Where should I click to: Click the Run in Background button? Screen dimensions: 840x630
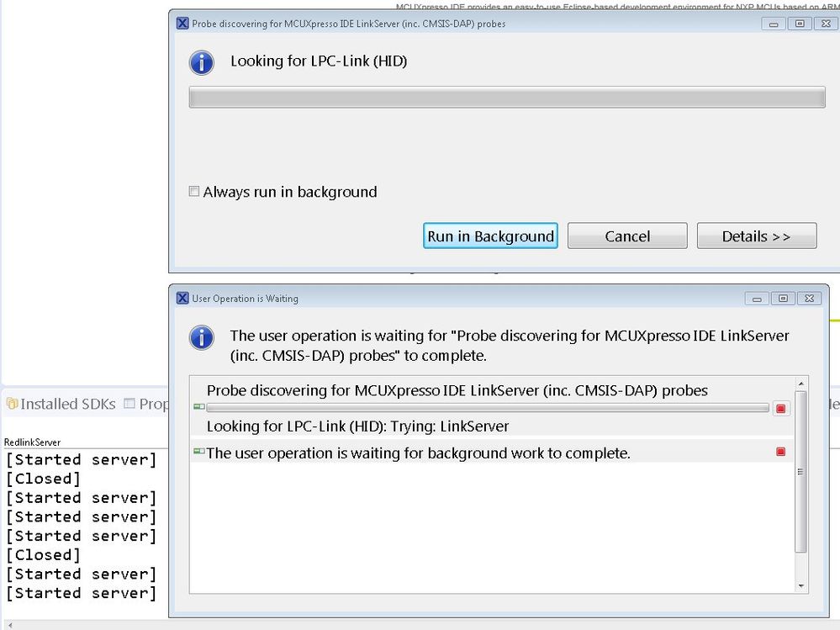click(490, 236)
